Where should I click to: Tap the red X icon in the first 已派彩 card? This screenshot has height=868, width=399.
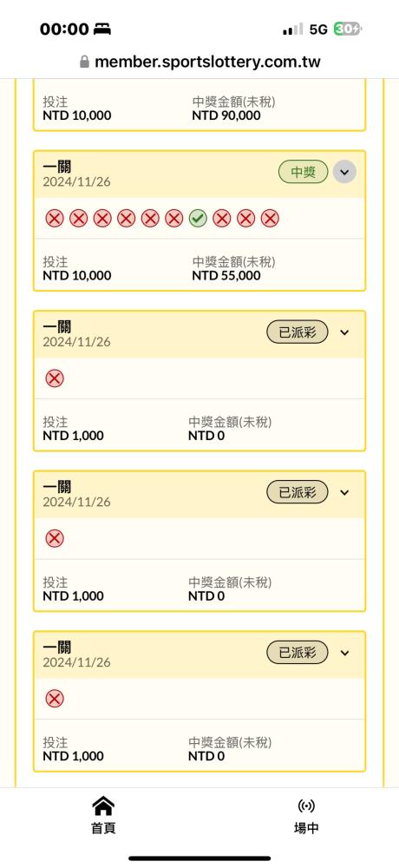tap(55, 378)
